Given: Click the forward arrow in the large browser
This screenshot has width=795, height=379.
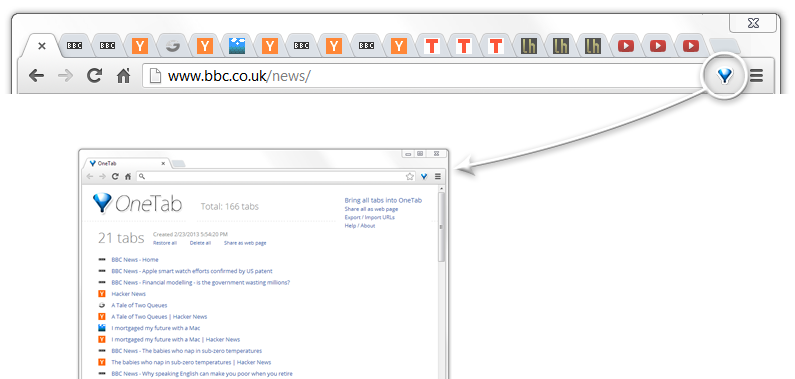Looking at the screenshot, I should click(65, 76).
